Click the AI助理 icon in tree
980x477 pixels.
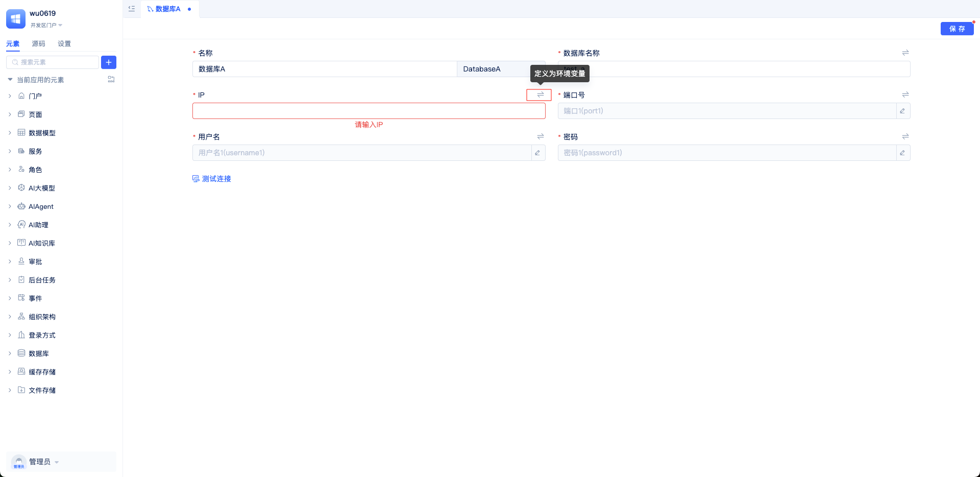coord(21,224)
